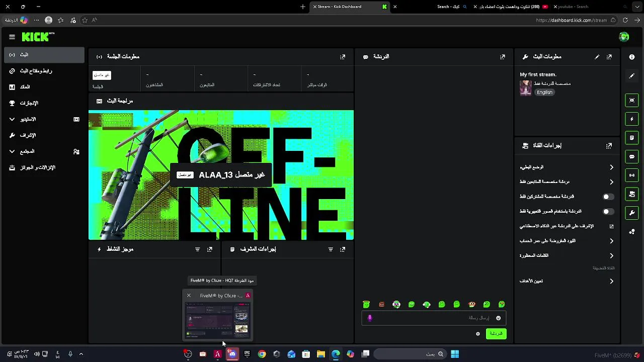Close the FiveM taskbar preview popup
644x362 pixels.
[x=189, y=296]
